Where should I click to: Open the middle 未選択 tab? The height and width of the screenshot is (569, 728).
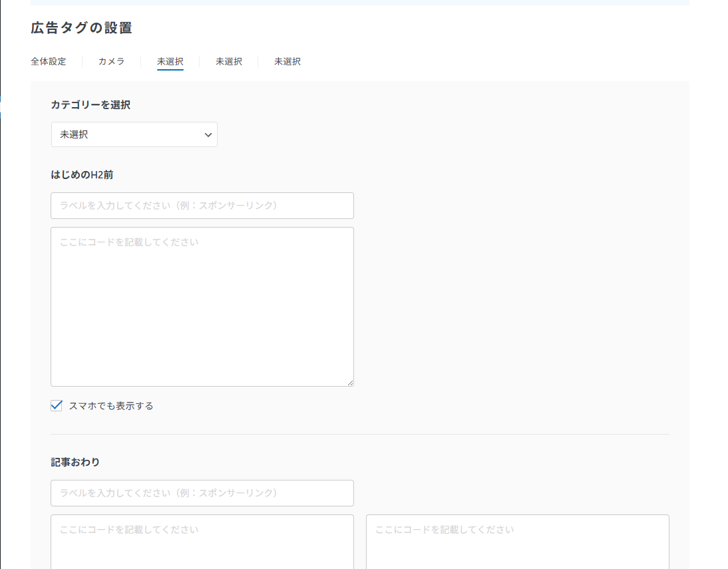click(x=228, y=61)
